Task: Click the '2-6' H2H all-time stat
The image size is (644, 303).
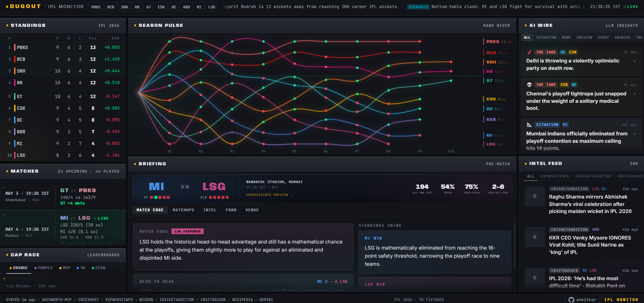Action: [498, 188]
